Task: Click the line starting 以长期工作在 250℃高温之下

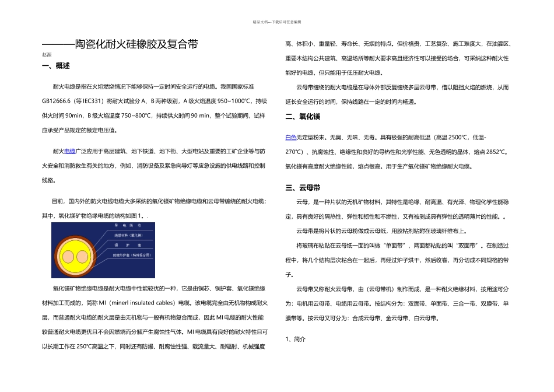Action: pos(153,346)
